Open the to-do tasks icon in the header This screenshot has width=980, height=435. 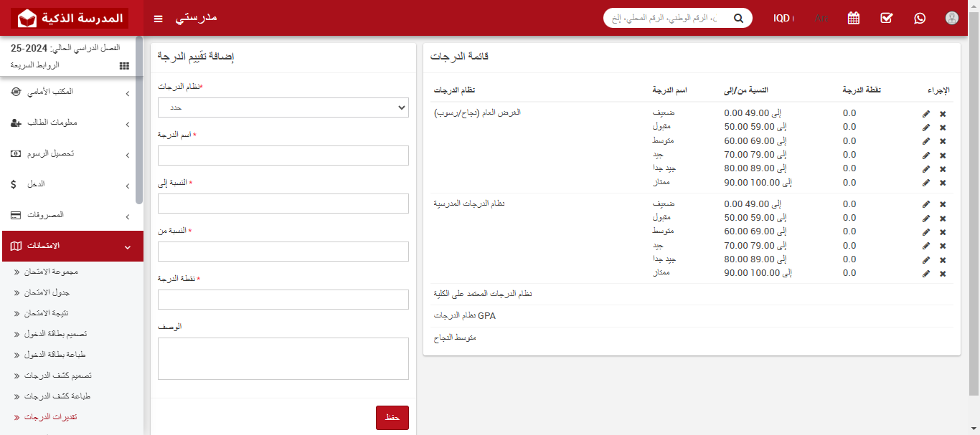(886, 18)
